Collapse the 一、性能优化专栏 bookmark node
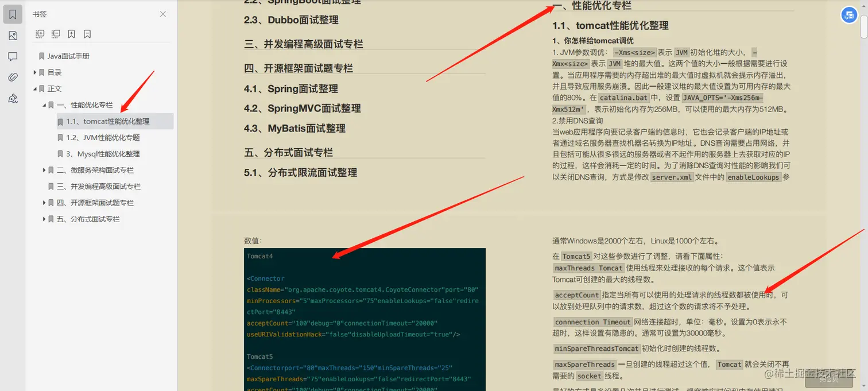868x391 pixels. coord(44,105)
